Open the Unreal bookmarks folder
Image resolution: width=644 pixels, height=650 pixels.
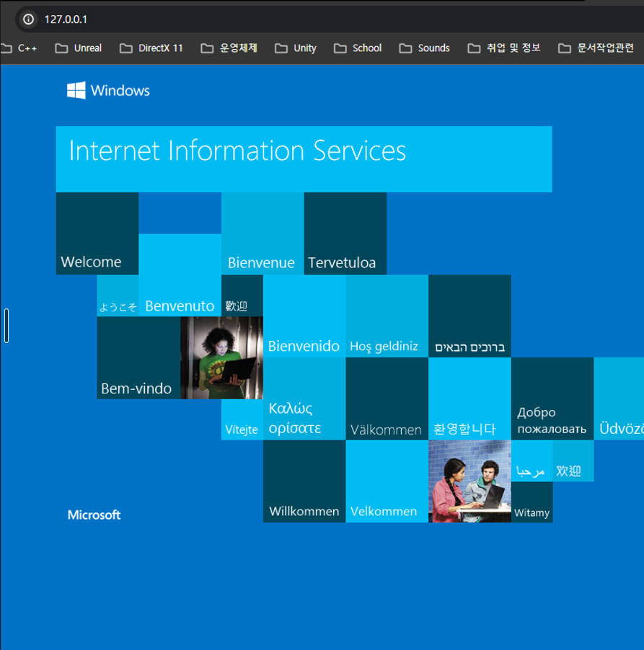coord(79,48)
